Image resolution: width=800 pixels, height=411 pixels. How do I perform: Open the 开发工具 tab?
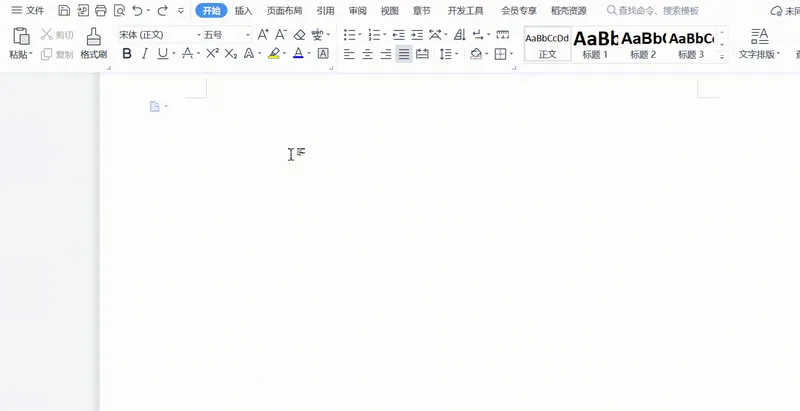coord(465,11)
